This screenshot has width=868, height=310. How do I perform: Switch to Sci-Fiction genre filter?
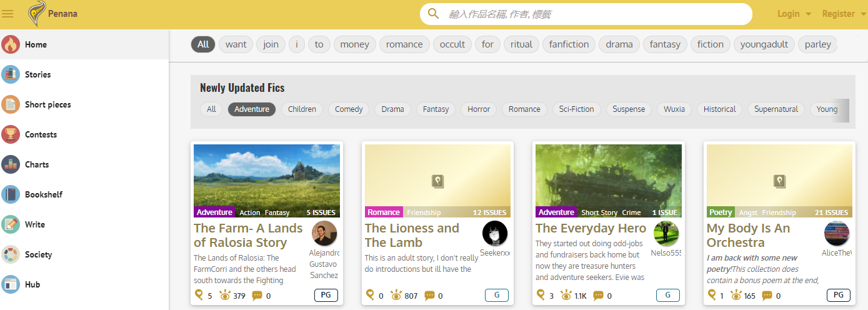577,109
